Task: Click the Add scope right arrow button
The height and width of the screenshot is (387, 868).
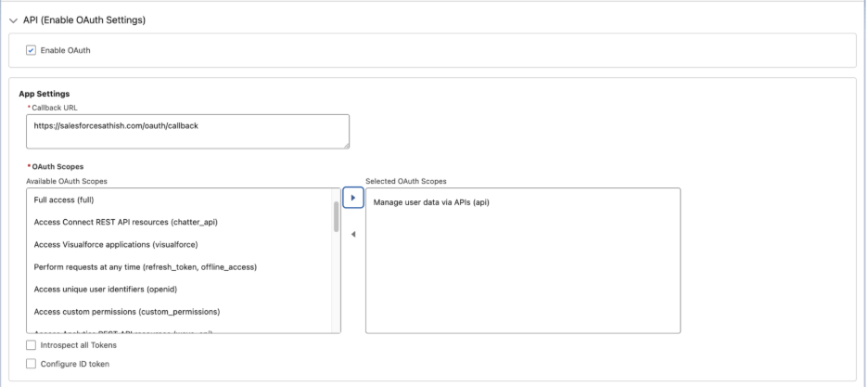Action: [352, 199]
